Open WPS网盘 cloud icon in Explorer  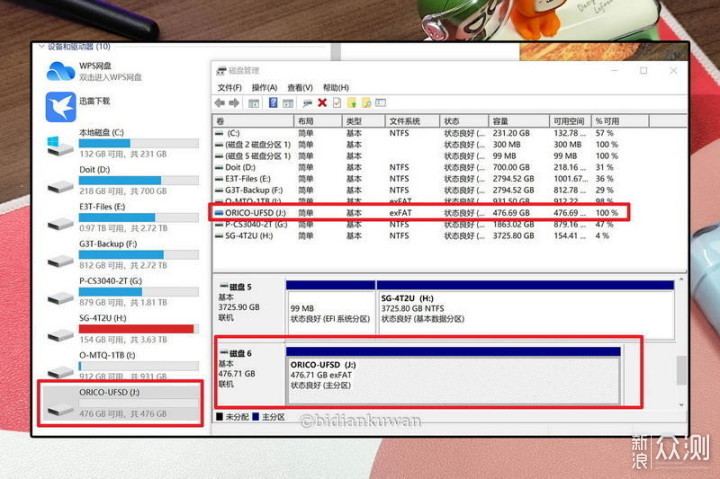(x=61, y=72)
